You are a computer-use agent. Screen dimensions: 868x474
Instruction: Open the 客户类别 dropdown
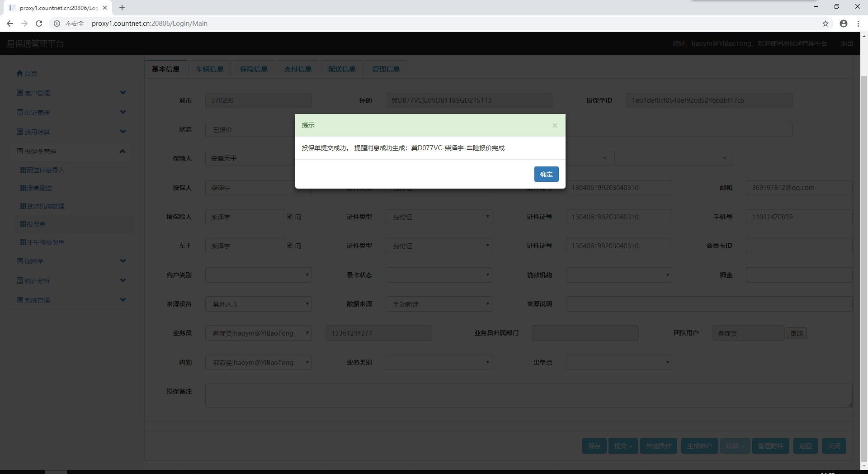(x=258, y=275)
